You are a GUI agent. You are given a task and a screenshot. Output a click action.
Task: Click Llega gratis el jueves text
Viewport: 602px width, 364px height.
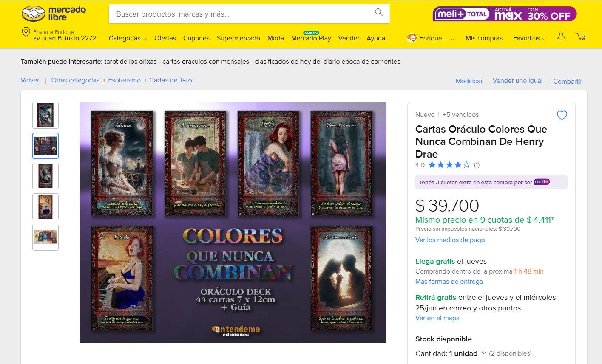pyautogui.click(x=451, y=261)
